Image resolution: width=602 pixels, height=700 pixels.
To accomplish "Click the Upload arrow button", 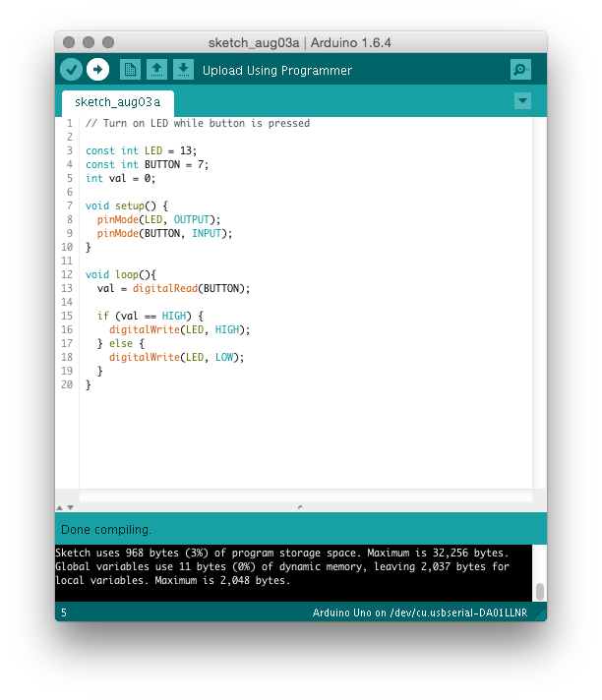I will 97,69.
